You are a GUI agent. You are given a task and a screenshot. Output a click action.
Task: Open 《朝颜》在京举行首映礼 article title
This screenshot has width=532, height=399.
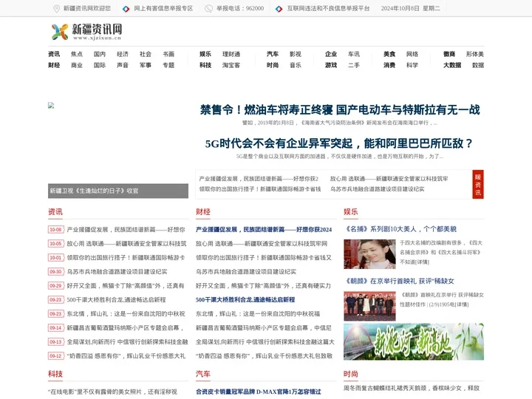(x=399, y=281)
